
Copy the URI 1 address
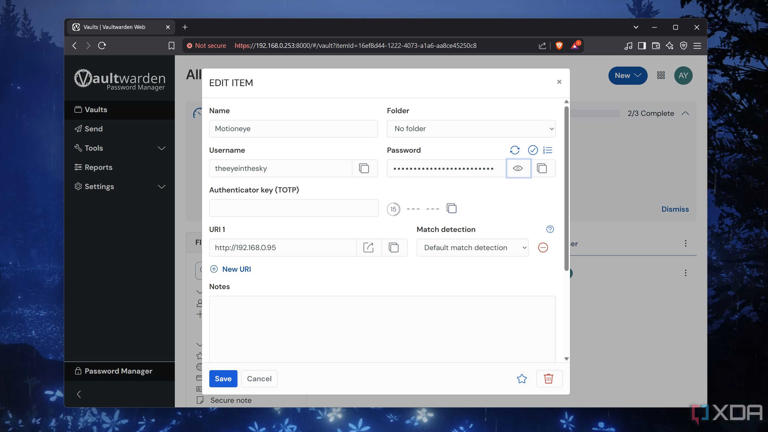(394, 248)
